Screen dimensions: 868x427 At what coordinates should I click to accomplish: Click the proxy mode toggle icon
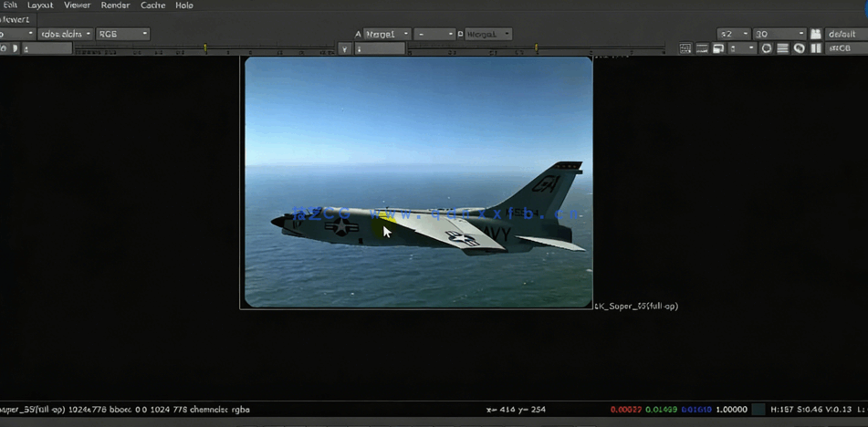pyautogui.click(x=719, y=48)
